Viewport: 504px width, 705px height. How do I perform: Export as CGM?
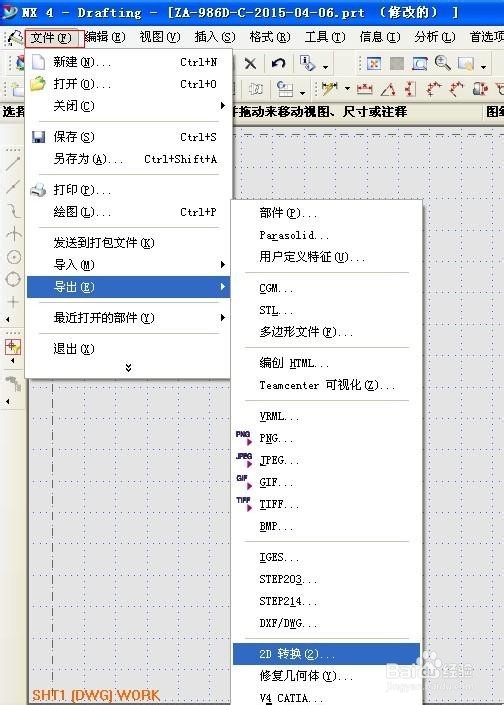pyautogui.click(x=327, y=288)
